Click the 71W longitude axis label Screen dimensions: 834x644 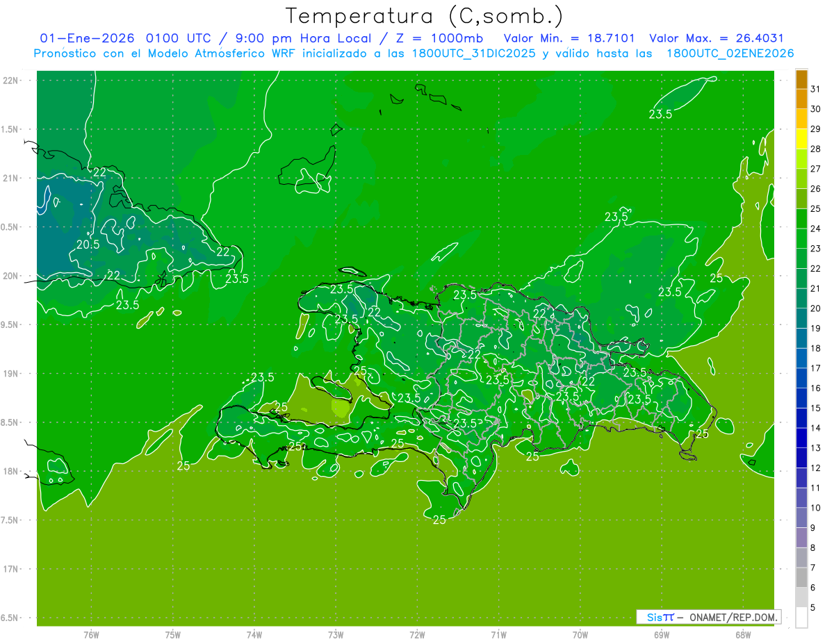coord(498,634)
